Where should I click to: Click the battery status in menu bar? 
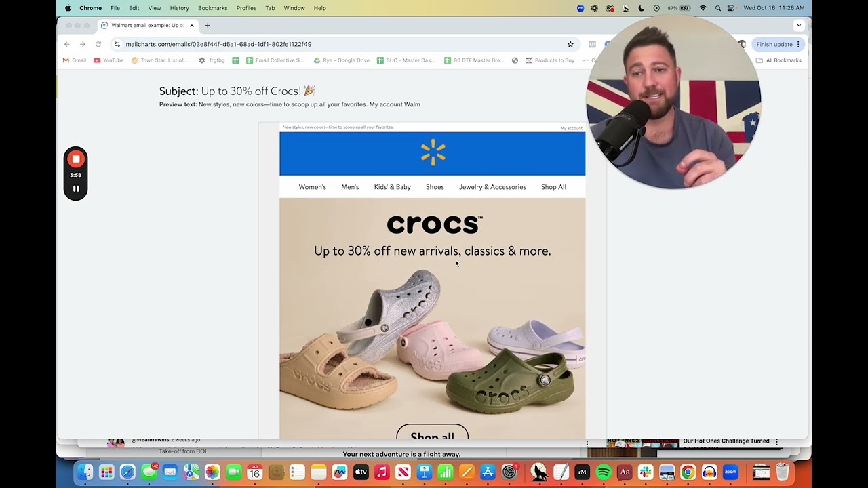[679, 8]
